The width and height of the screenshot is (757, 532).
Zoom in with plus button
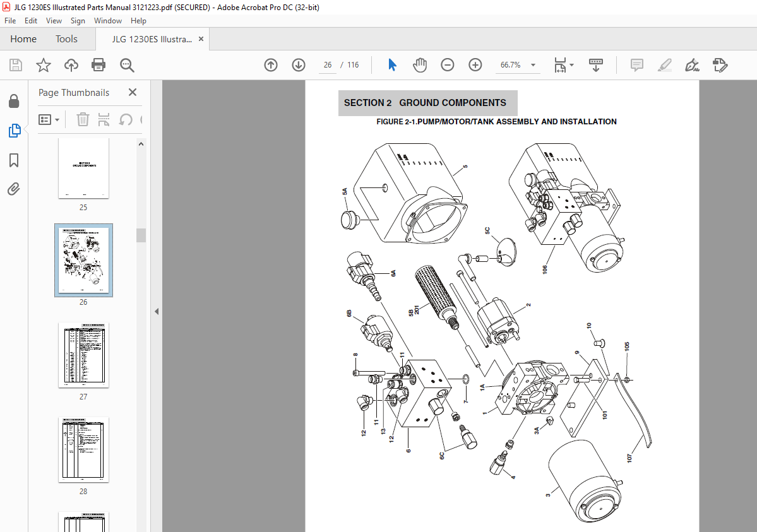pos(475,65)
